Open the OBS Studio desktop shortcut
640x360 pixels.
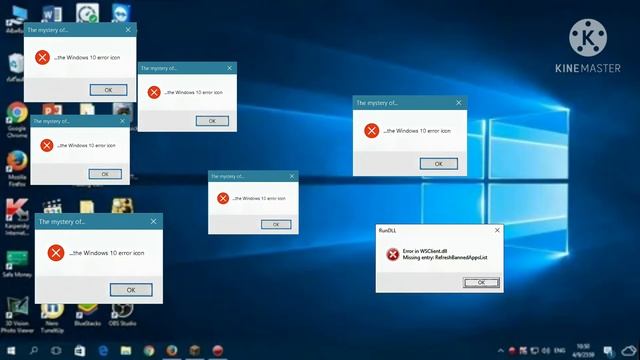click(122, 315)
